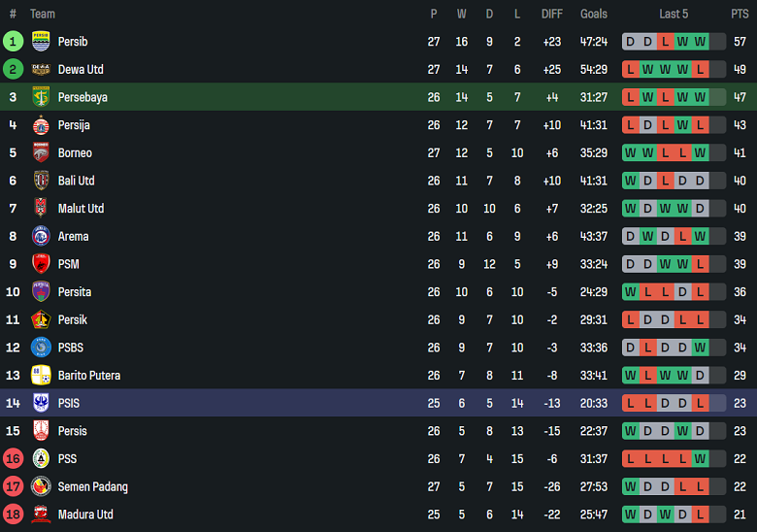Click the Madura Utd club crest

[x=41, y=515]
